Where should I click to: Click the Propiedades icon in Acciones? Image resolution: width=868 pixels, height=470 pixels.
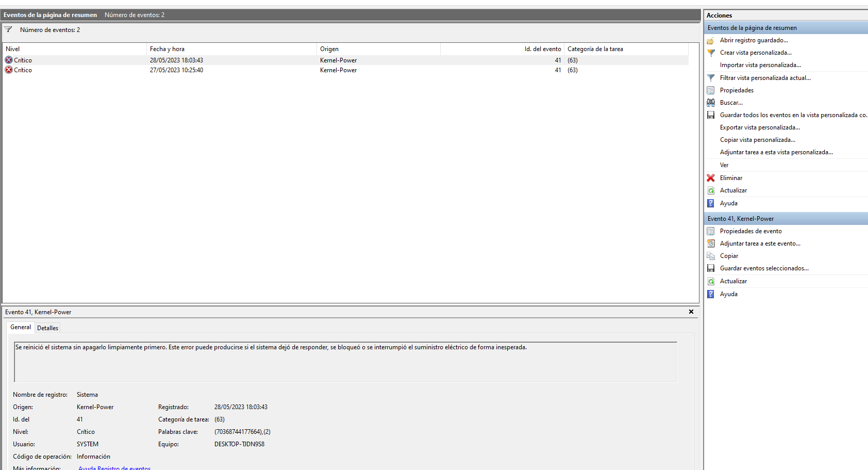[x=711, y=90]
